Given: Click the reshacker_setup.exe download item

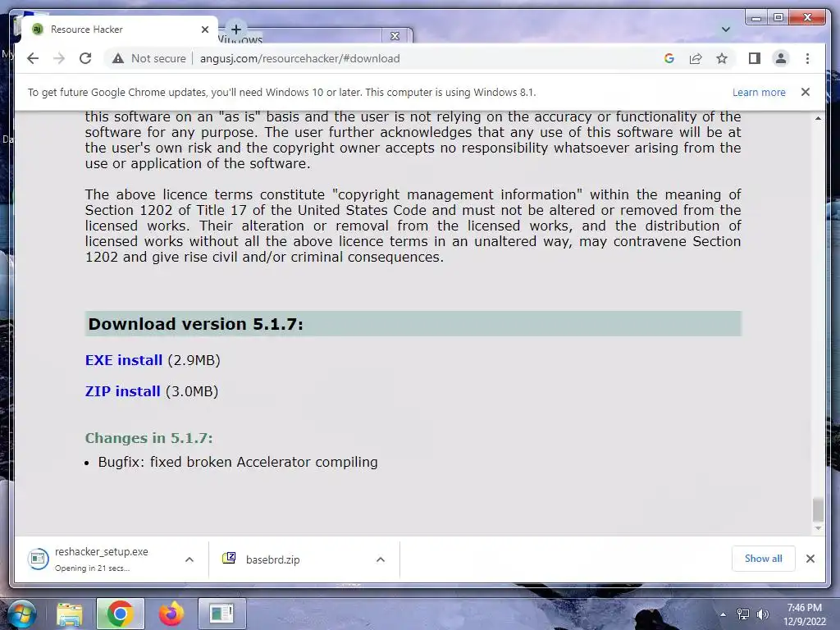Looking at the screenshot, I should tap(101, 559).
